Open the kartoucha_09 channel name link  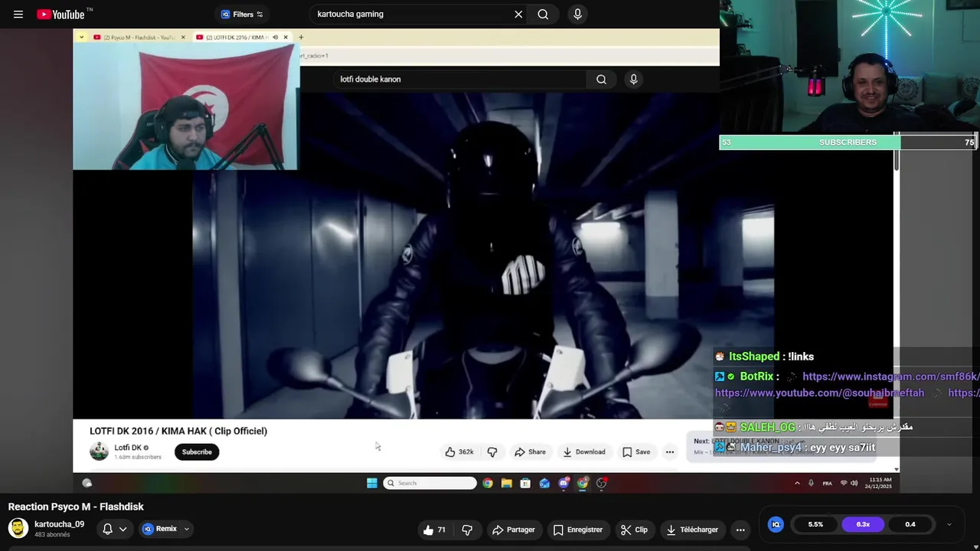59,524
